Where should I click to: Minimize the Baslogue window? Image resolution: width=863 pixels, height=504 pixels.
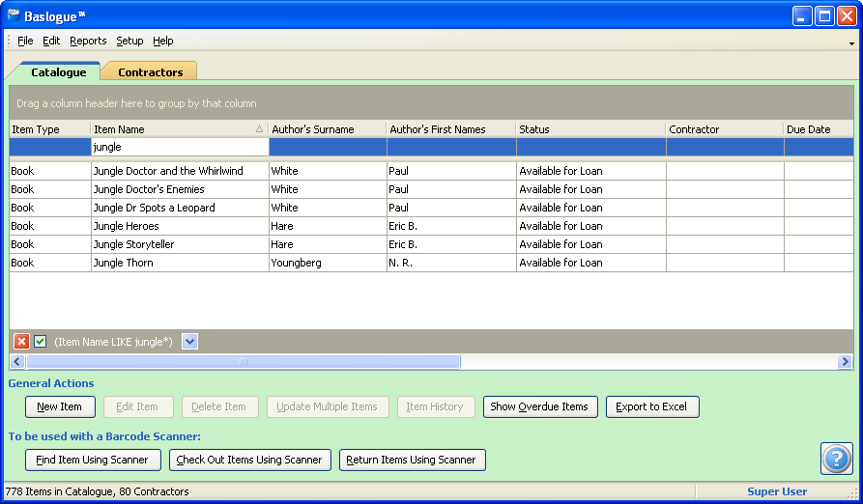pyautogui.click(x=802, y=16)
